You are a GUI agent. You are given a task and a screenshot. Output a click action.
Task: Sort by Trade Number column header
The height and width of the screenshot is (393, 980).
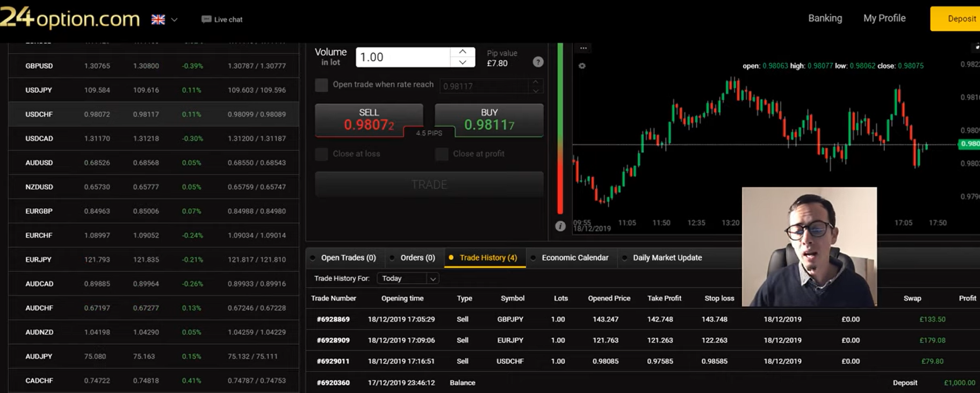point(334,299)
